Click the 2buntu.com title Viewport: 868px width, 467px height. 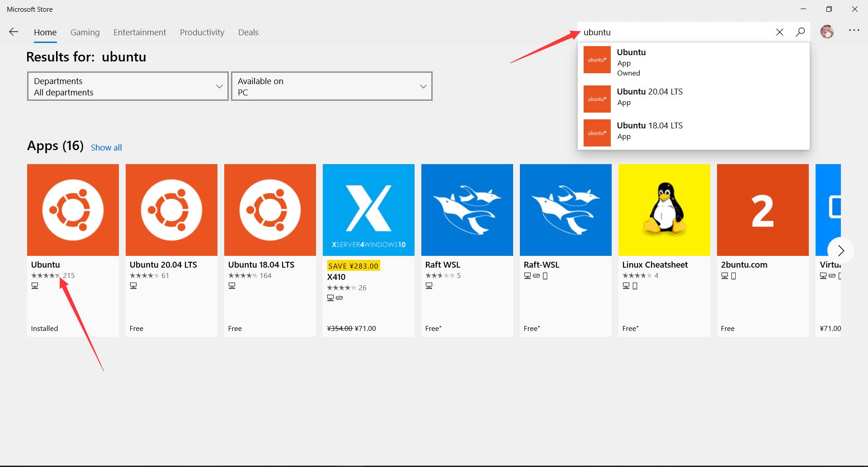pyautogui.click(x=744, y=264)
